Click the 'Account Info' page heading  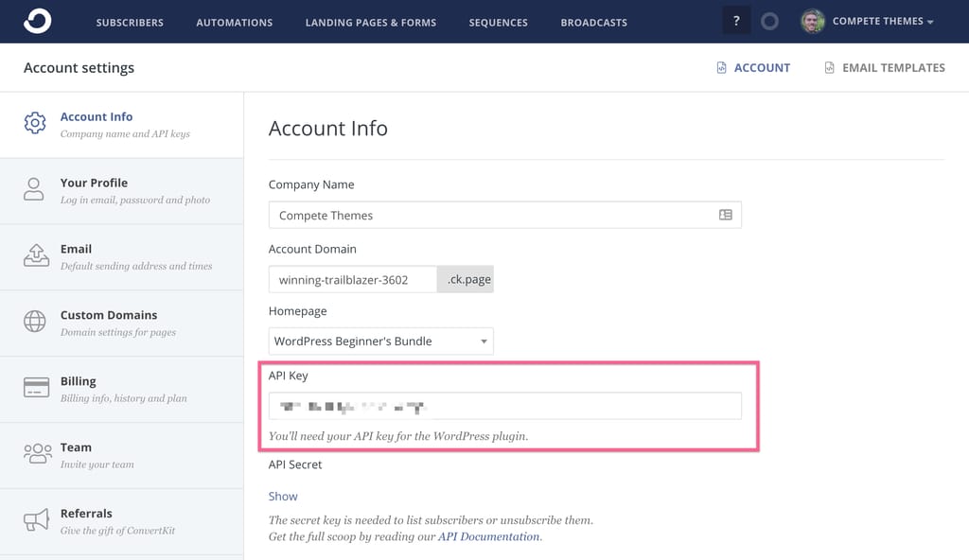click(328, 129)
